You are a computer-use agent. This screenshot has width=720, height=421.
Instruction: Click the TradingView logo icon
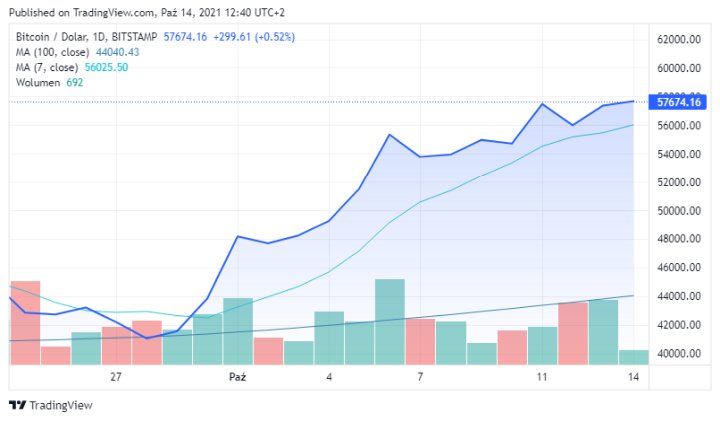click(x=17, y=405)
